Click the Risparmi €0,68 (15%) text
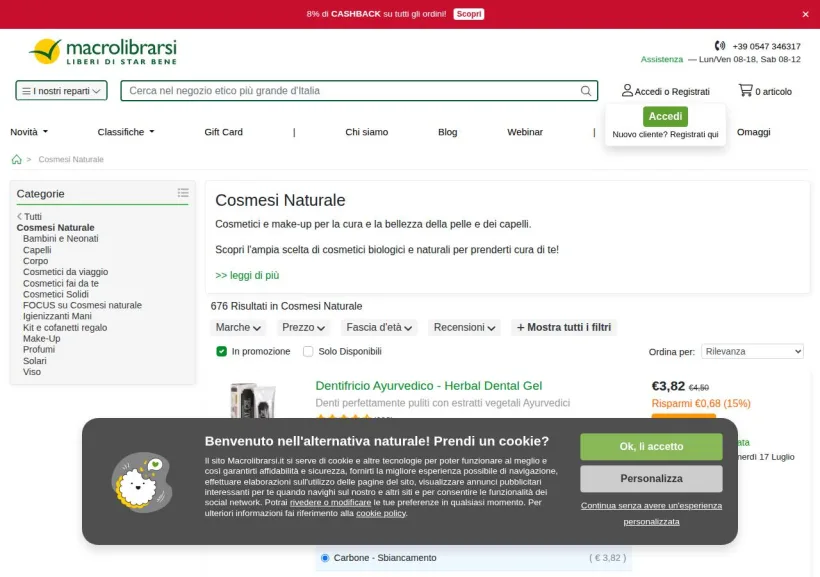This screenshot has width=820, height=577. (x=701, y=403)
